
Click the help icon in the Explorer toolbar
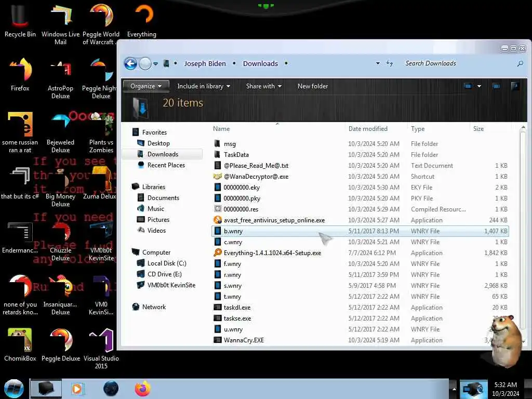pos(515,86)
